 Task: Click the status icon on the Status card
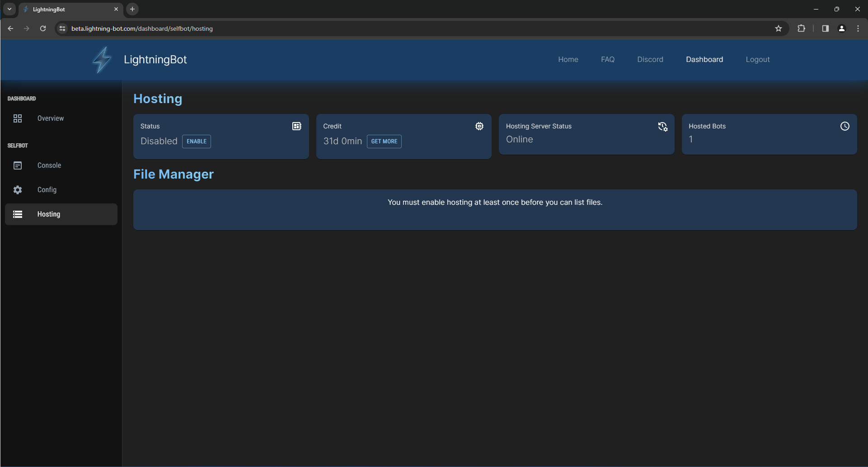tap(296, 126)
